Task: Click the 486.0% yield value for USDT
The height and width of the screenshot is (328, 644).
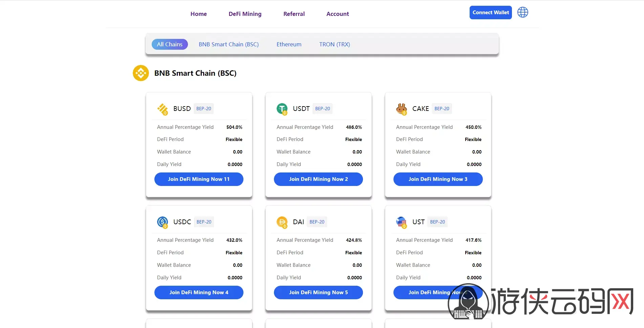Action: 354,127
